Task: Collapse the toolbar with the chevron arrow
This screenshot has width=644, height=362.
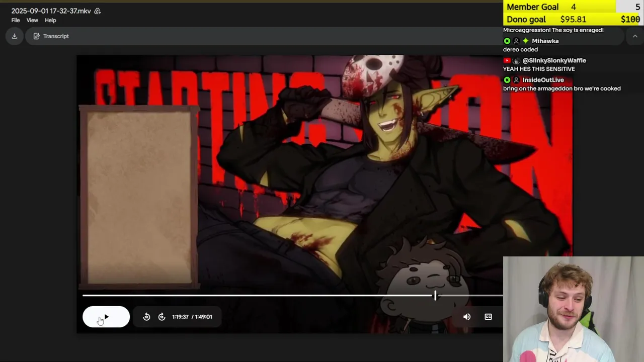Action: (635, 36)
